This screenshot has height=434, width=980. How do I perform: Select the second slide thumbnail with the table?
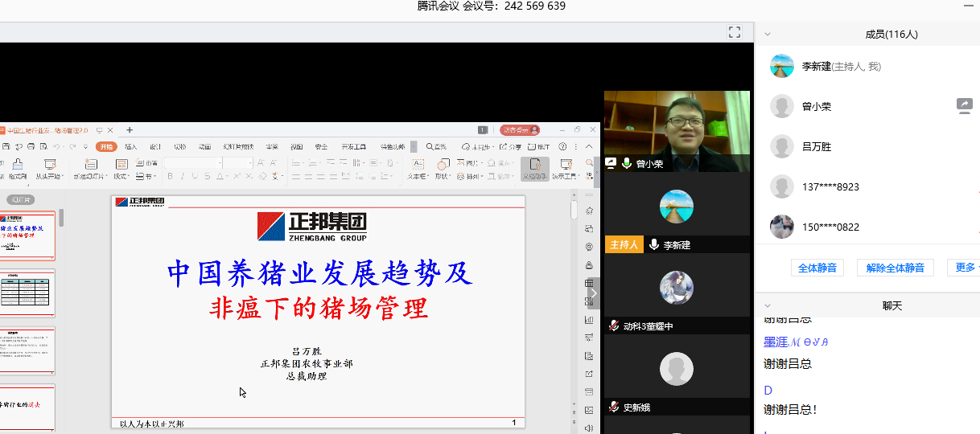coord(27,293)
